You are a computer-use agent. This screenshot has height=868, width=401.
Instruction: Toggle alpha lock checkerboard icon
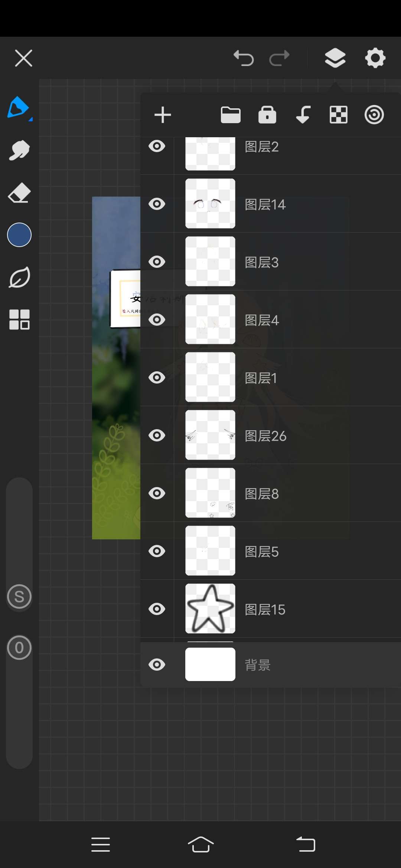pos(339,115)
